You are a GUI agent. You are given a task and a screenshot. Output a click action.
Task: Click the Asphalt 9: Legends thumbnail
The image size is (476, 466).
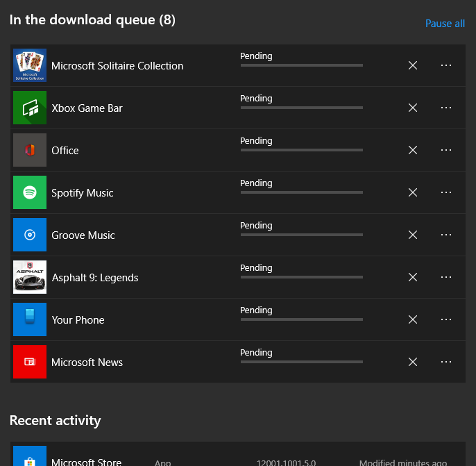point(30,277)
